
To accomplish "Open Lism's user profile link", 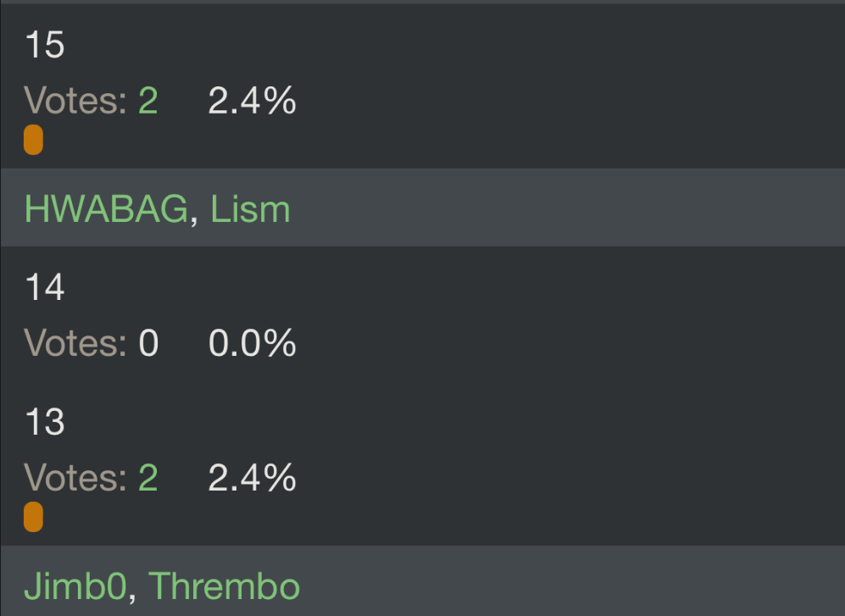I will (250, 209).
